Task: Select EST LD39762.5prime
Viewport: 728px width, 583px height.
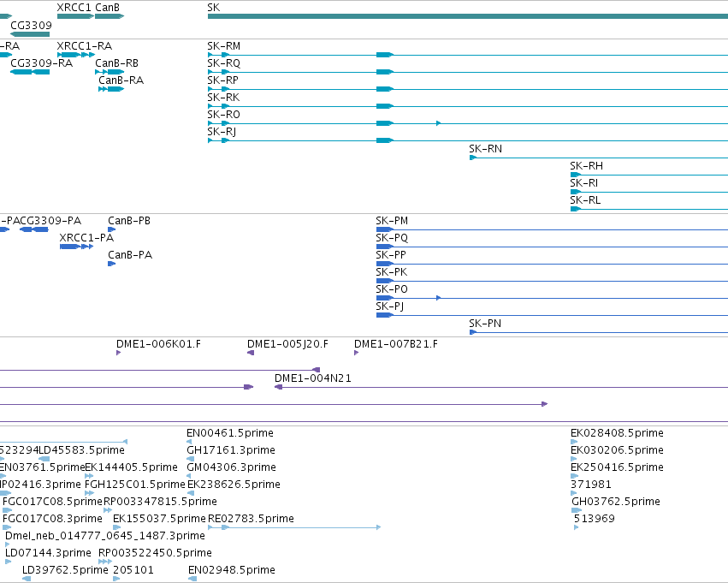Action: click(x=27, y=579)
